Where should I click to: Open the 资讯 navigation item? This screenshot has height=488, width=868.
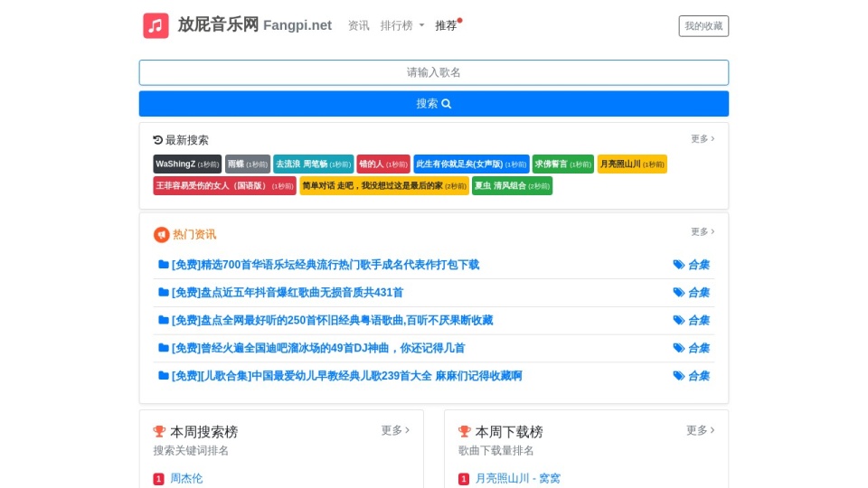[x=358, y=25]
